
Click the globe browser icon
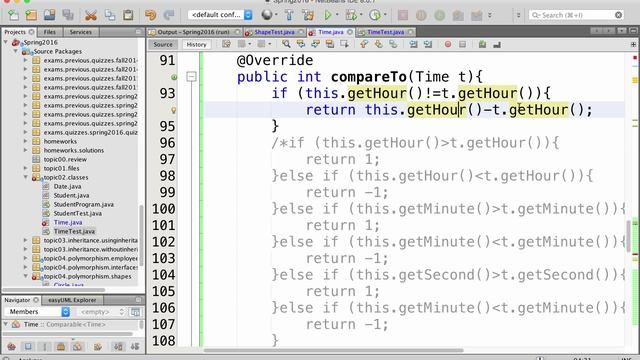coord(267,15)
